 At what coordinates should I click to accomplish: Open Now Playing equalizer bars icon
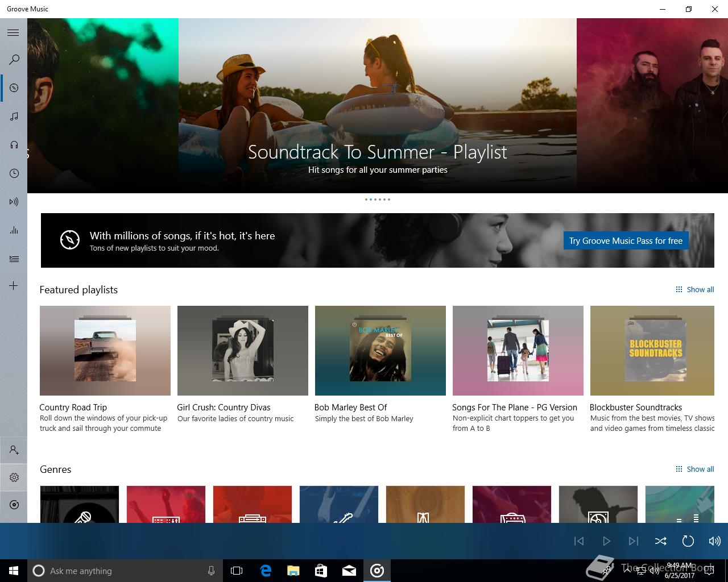click(14, 230)
